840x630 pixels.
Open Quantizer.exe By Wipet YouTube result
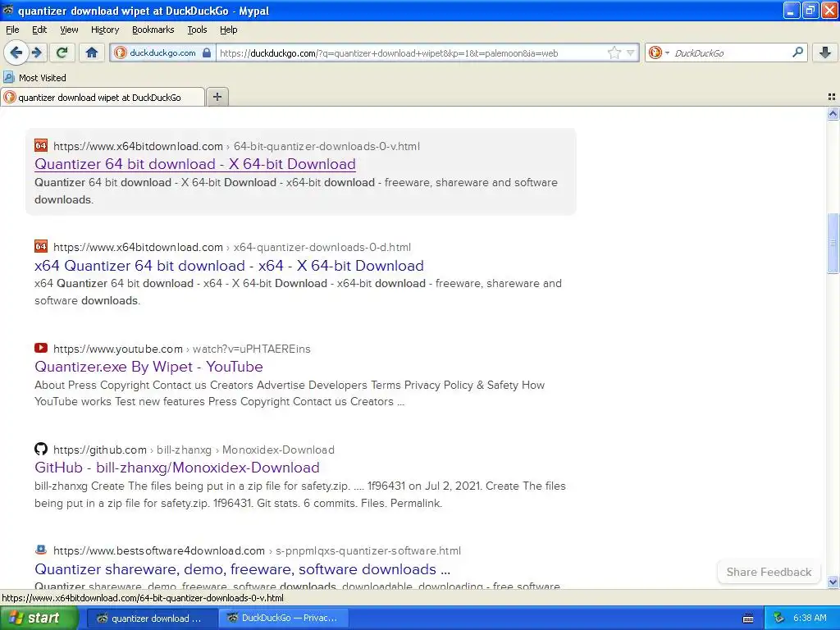pos(149,367)
